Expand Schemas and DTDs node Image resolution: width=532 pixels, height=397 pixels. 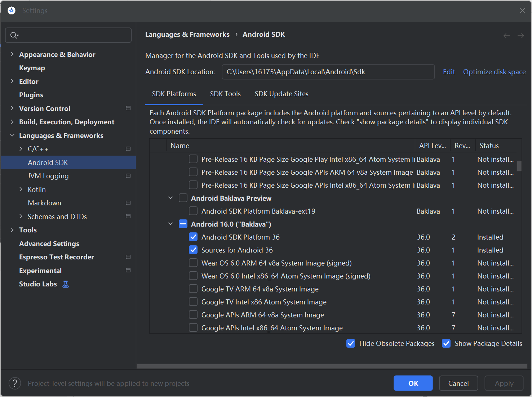coord(21,217)
